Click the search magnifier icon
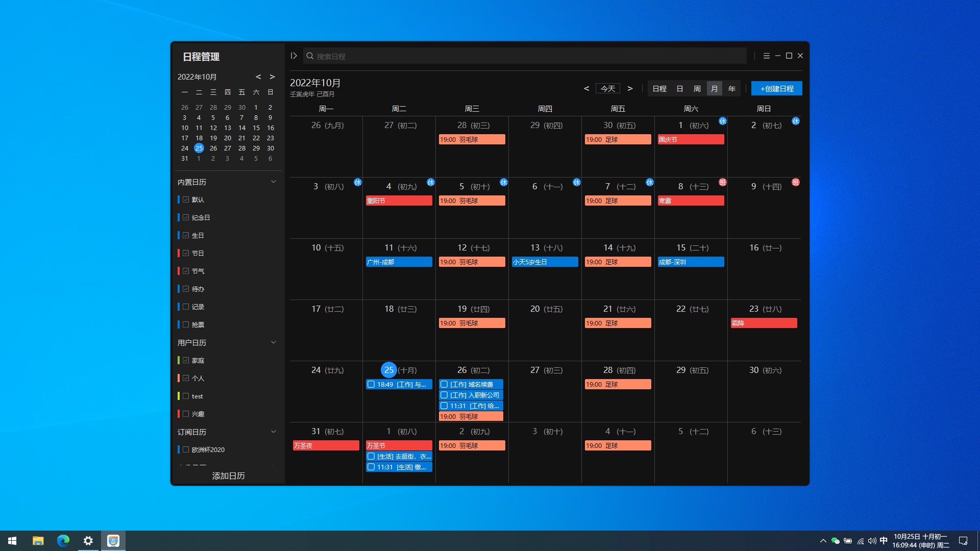The image size is (980, 551). coord(310,56)
